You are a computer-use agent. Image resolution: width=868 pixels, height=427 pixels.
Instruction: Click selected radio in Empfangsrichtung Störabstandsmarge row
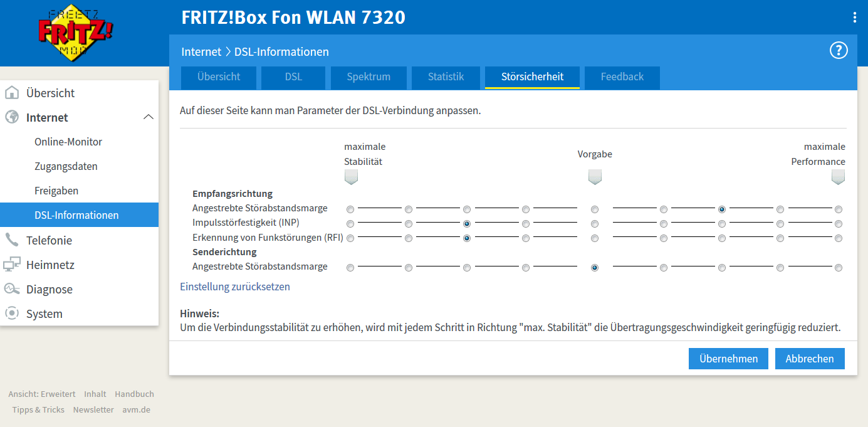point(722,209)
